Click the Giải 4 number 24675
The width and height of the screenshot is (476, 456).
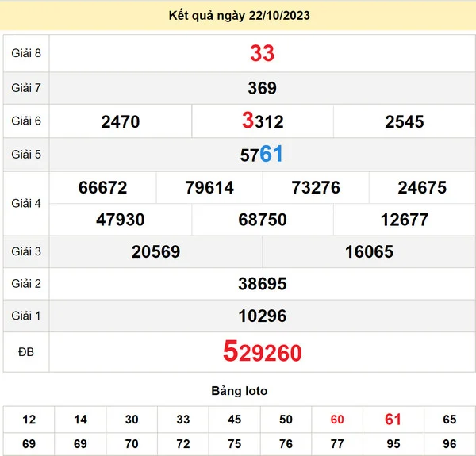tap(422, 188)
